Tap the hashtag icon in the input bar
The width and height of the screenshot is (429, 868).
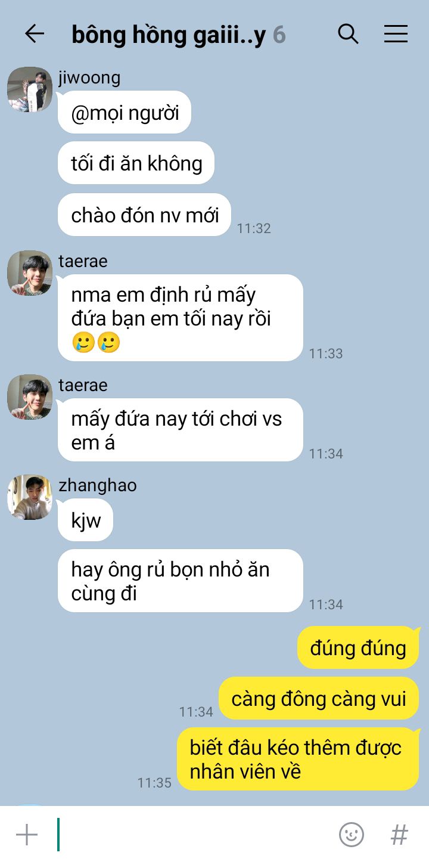[x=399, y=835]
